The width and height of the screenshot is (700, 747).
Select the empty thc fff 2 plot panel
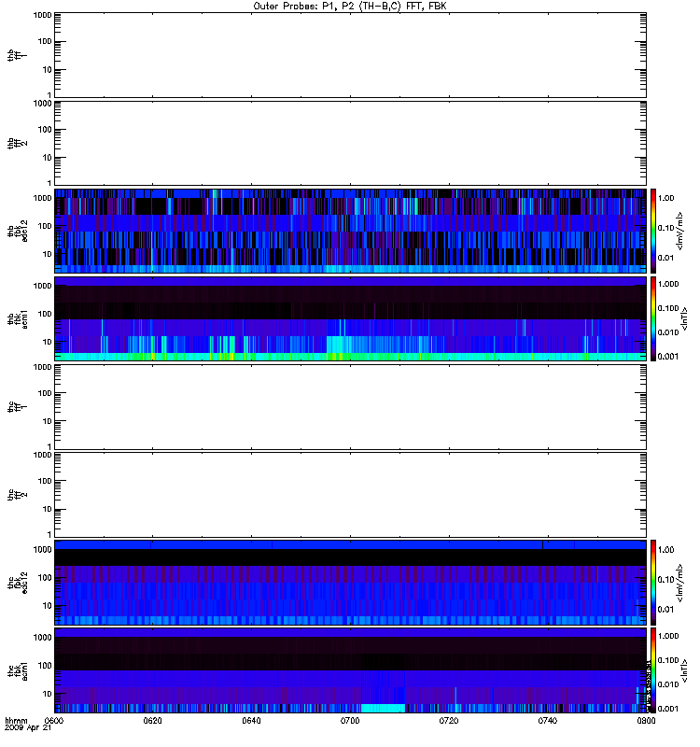coord(351,495)
